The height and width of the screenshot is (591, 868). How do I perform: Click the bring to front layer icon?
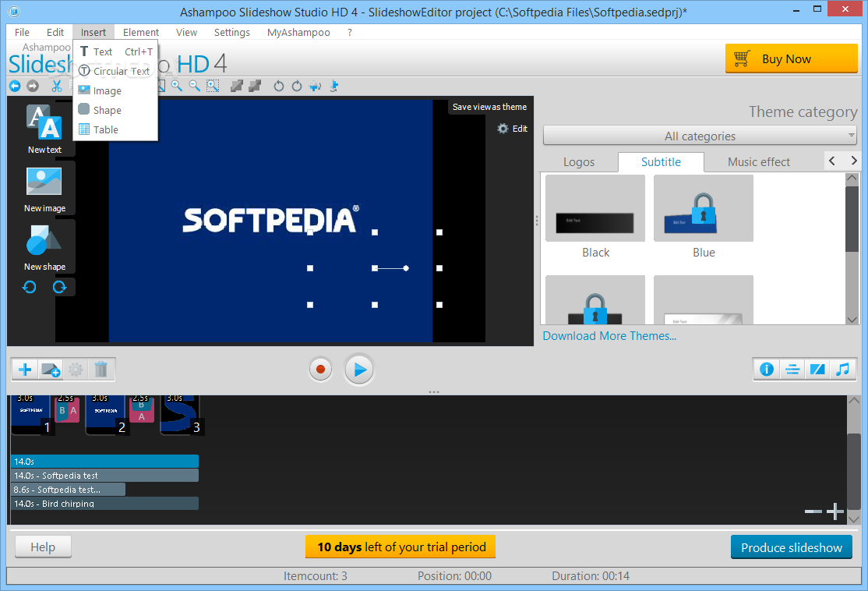click(236, 86)
